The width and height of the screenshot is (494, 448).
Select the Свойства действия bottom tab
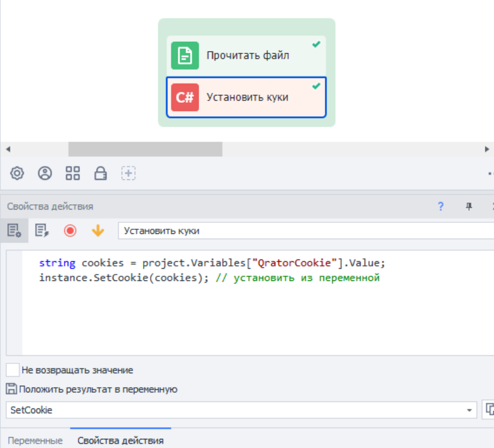[x=121, y=440]
